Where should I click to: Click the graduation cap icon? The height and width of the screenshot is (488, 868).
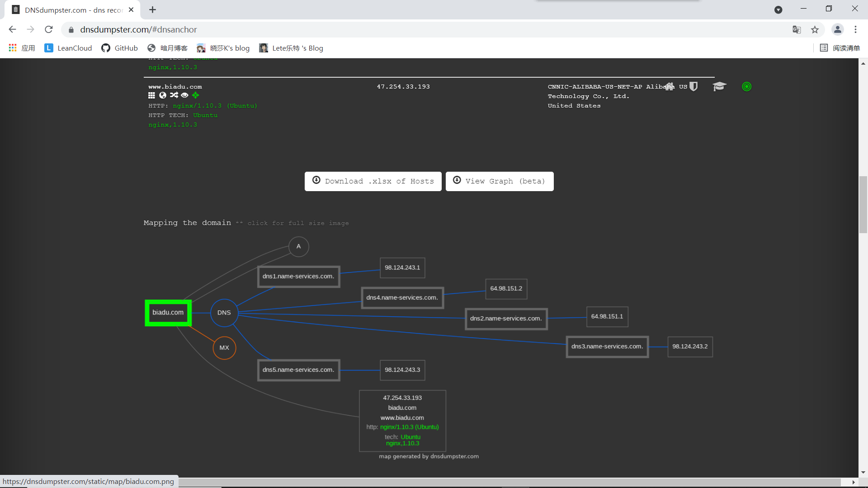tap(719, 86)
